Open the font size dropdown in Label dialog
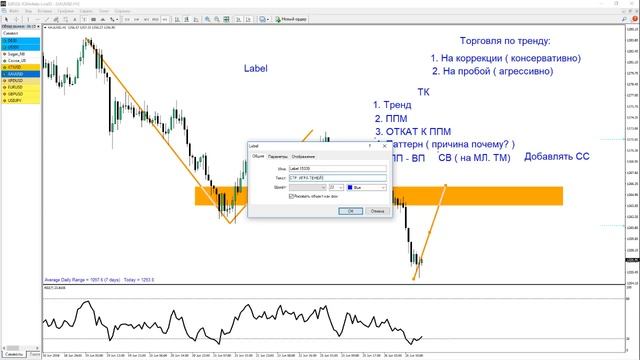 336,187
